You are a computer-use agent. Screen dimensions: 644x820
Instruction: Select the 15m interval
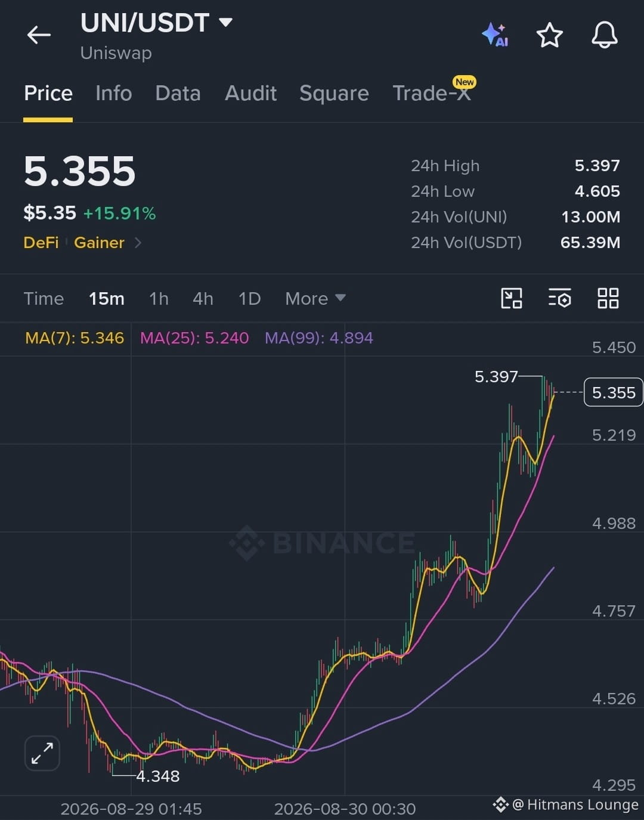(107, 298)
